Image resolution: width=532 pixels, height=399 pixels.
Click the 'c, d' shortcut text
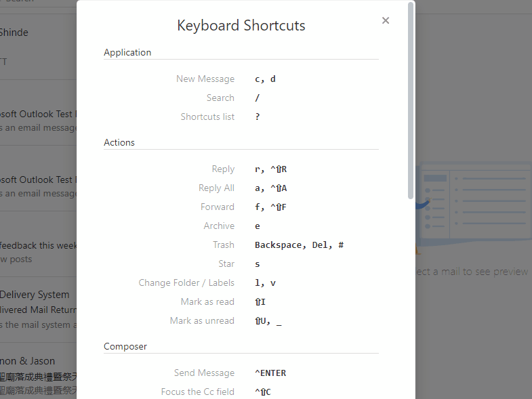click(x=265, y=79)
